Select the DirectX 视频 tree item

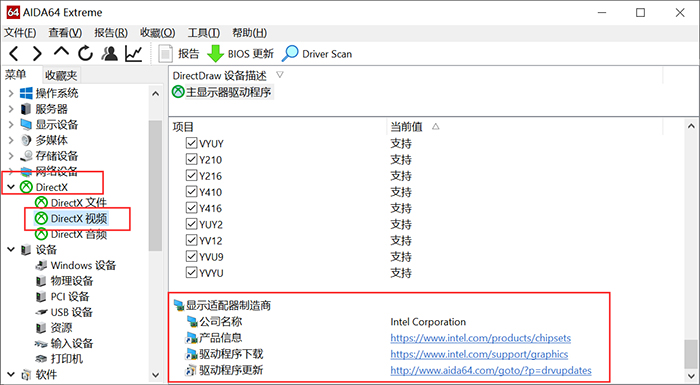[x=71, y=218]
